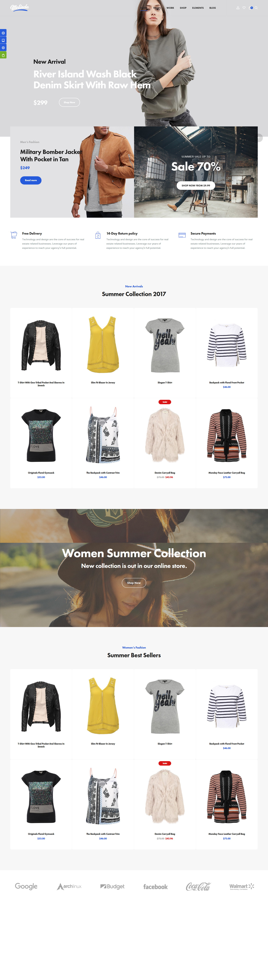Image resolution: width=268 pixels, height=980 pixels.
Task: Expand the WORK navigation menu
Action: 170,8
